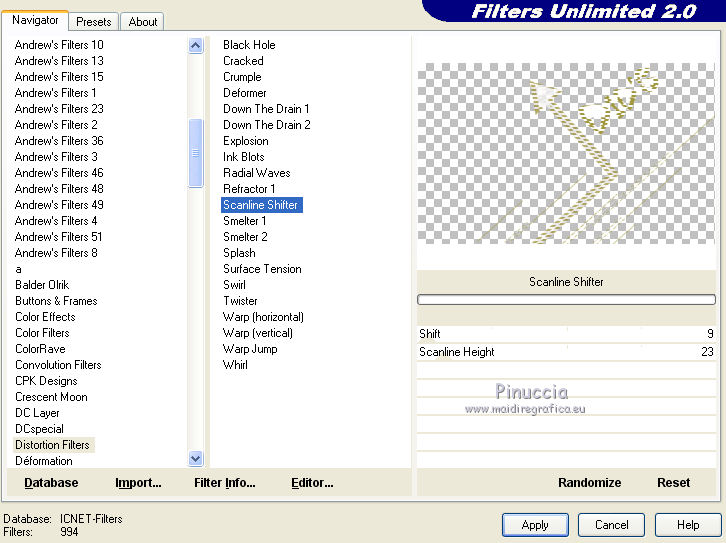The image size is (726, 543).
Task: Choose the Deformer filter
Action: coord(244,93)
